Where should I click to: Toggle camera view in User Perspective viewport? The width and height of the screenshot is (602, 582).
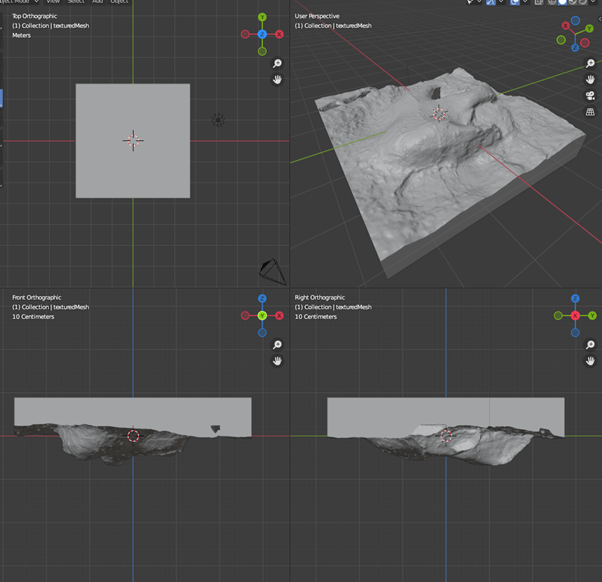click(590, 96)
